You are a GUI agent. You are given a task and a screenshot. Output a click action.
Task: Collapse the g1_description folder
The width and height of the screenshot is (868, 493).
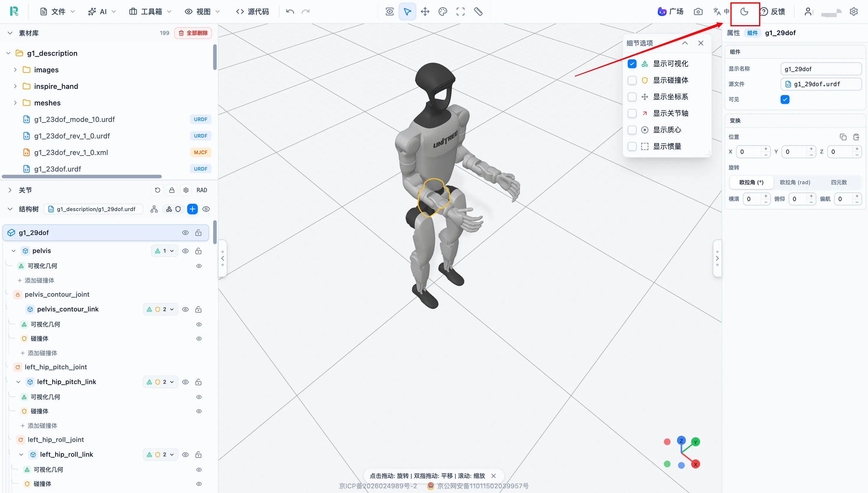9,53
